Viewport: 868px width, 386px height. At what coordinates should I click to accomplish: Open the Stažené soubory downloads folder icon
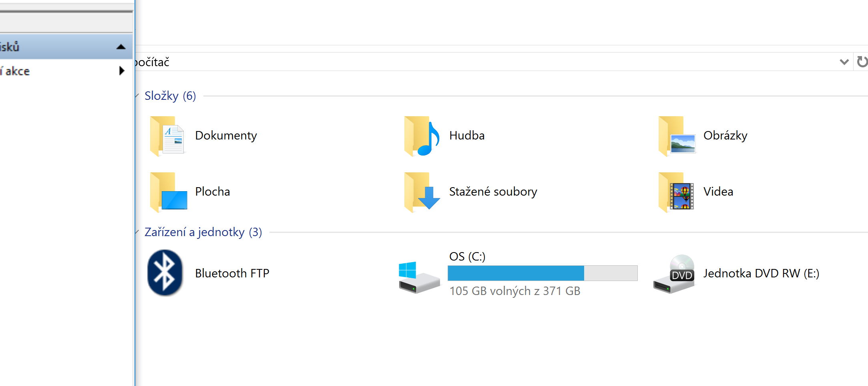(422, 192)
